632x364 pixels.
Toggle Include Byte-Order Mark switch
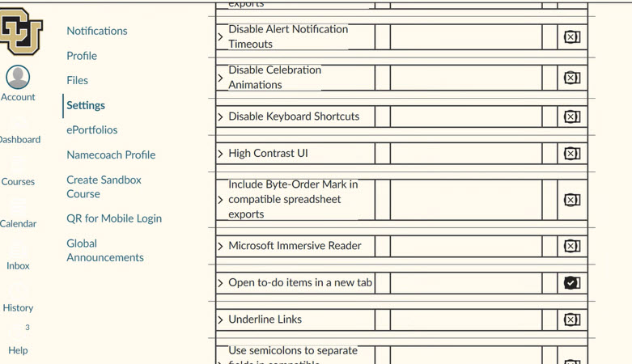[572, 200]
